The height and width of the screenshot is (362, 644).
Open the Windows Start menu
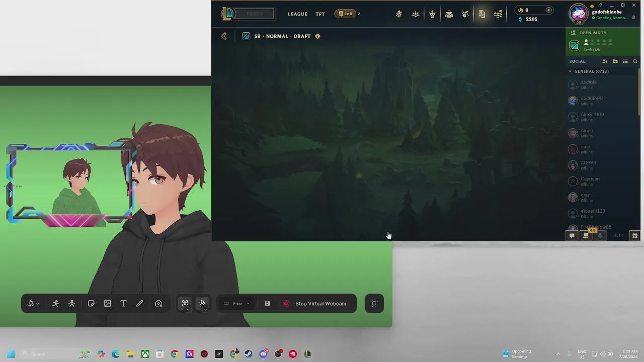(11, 354)
